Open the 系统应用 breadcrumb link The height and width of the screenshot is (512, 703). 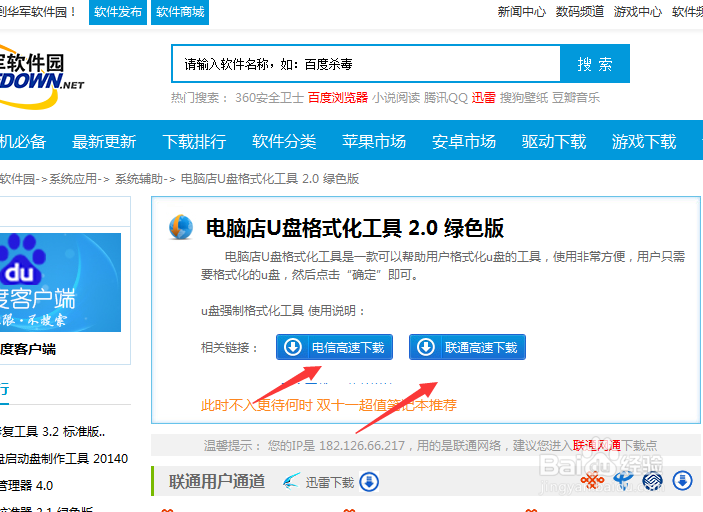73,179
